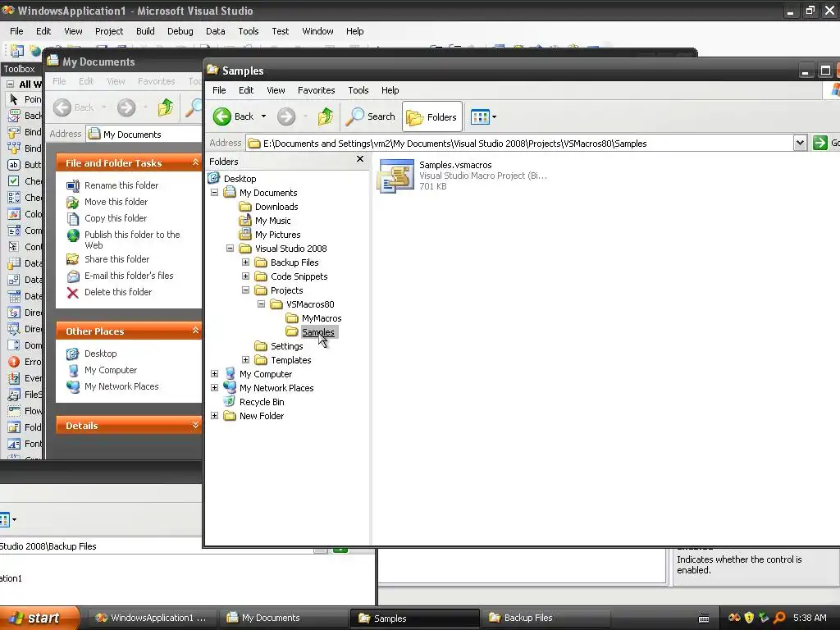The image size is (840, 630).
Task: Select My Pictures folder in tree
Action: tap(277, 234)
